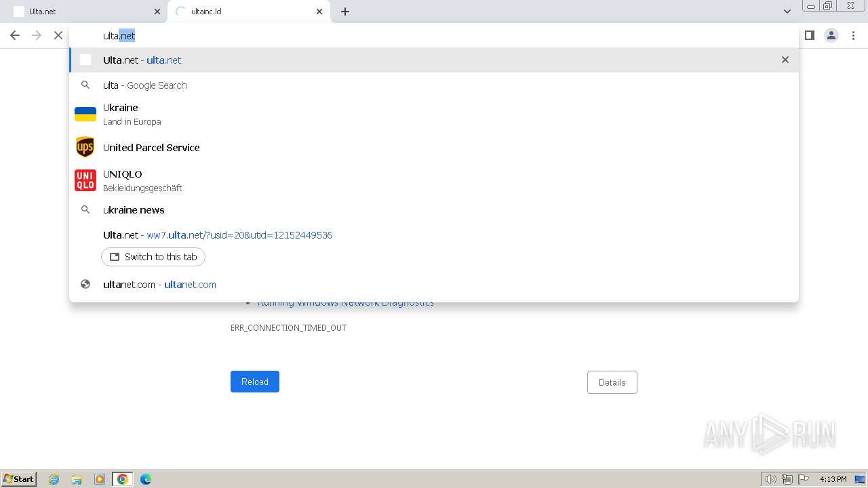868x488 pixels.
Task: Close the Ulta.net tab
Action: coord(157,12)
